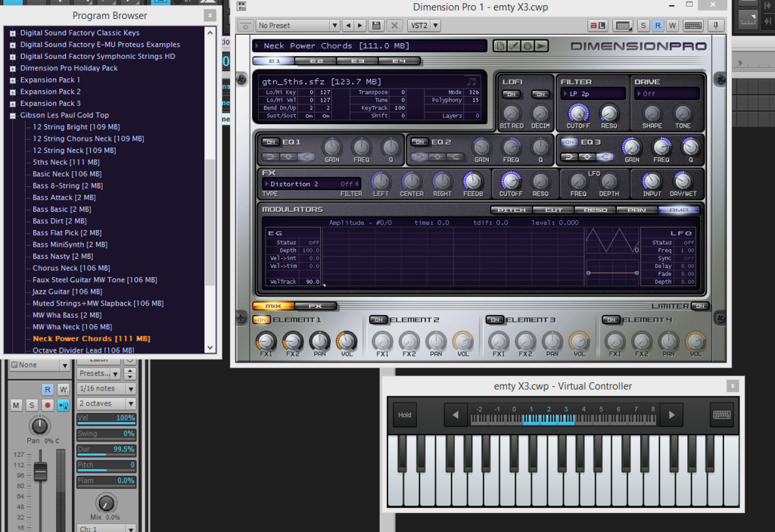Toggle Element 2 ON button
The image size is (775, 532).
pos(378,320)
